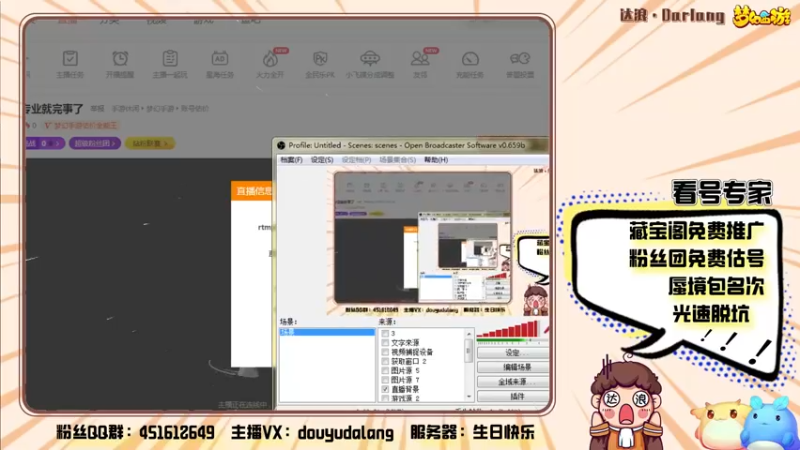Click the 设定... button in OBS
Screen dimensions: 800x450
[514, 353]
